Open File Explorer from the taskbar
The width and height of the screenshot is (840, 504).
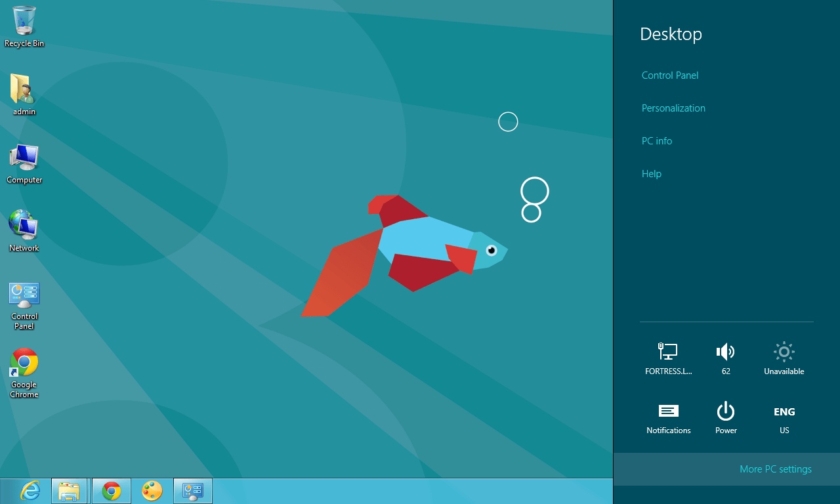point(70,490)
